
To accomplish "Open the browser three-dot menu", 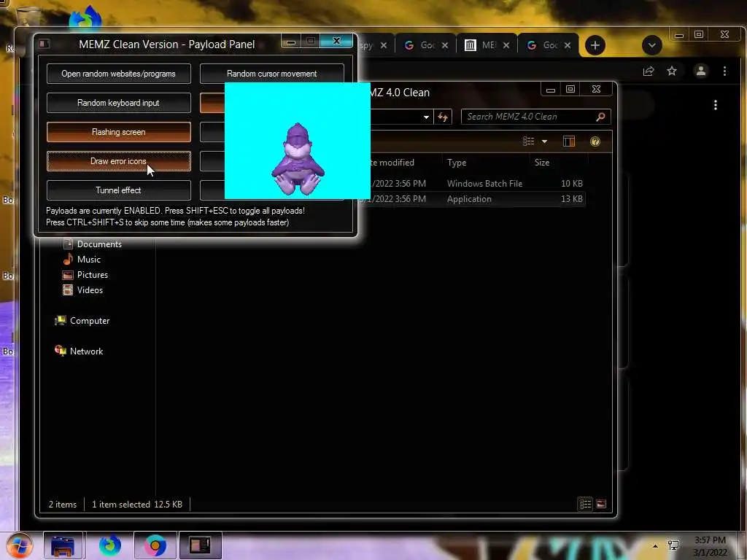I will (724, 71).
